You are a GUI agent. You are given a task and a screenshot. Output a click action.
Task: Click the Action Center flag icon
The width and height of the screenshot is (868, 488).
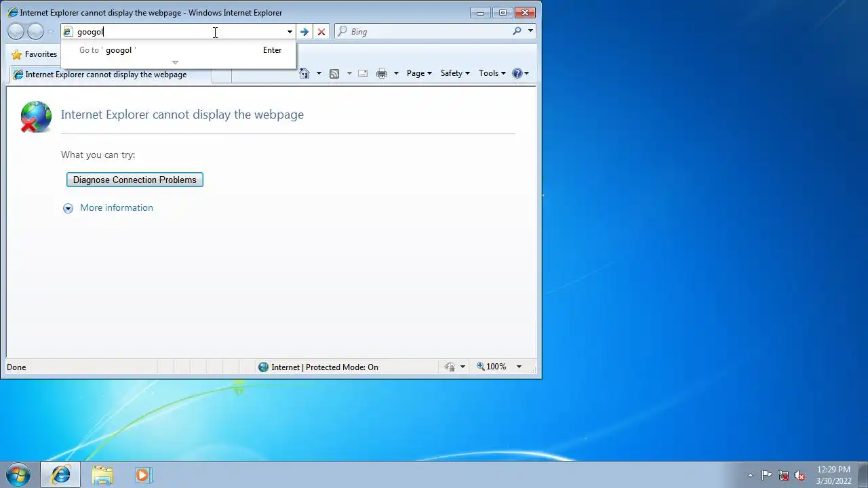click(x=766, y=475)
